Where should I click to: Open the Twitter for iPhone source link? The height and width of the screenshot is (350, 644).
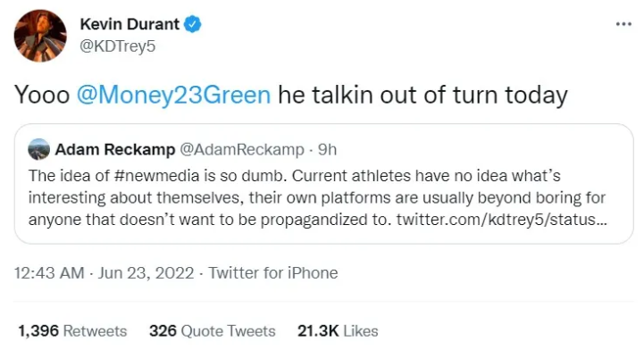273,273
